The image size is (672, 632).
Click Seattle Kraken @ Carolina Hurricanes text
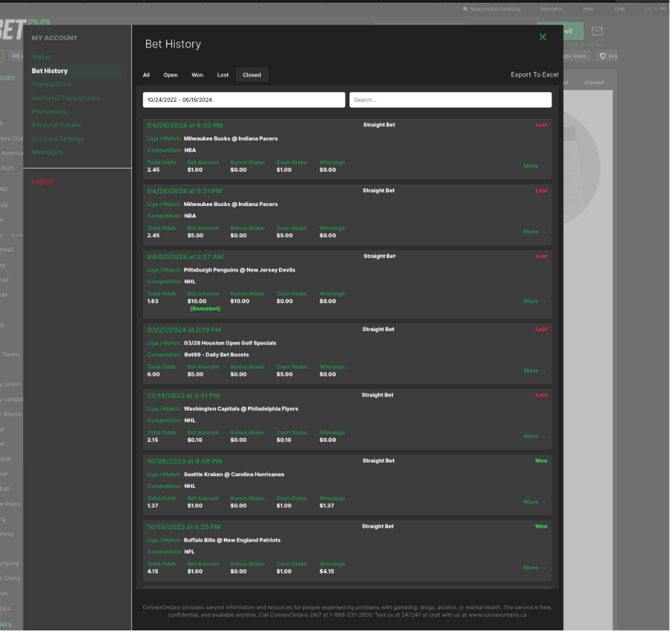(235, 475)
